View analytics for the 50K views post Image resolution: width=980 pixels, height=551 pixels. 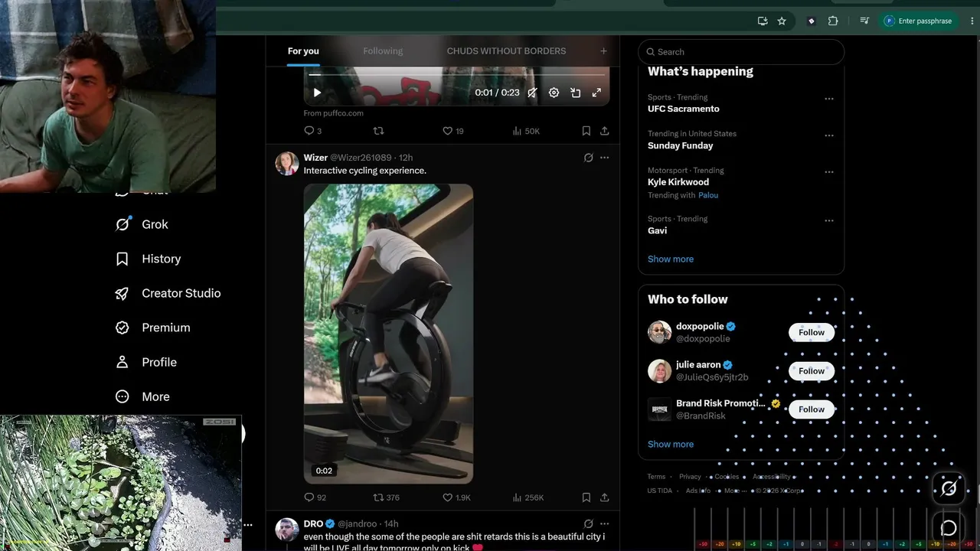pos(526,131)
